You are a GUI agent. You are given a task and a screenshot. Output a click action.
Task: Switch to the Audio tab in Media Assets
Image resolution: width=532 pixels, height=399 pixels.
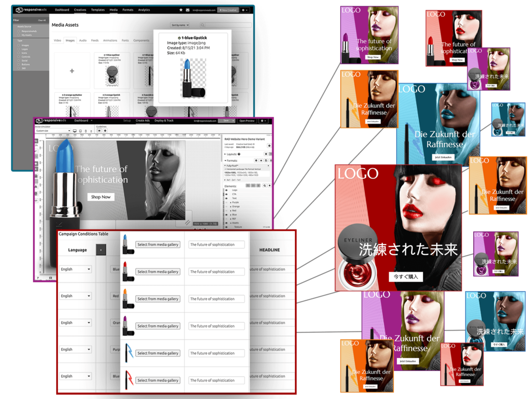click(x=83, y=40)
